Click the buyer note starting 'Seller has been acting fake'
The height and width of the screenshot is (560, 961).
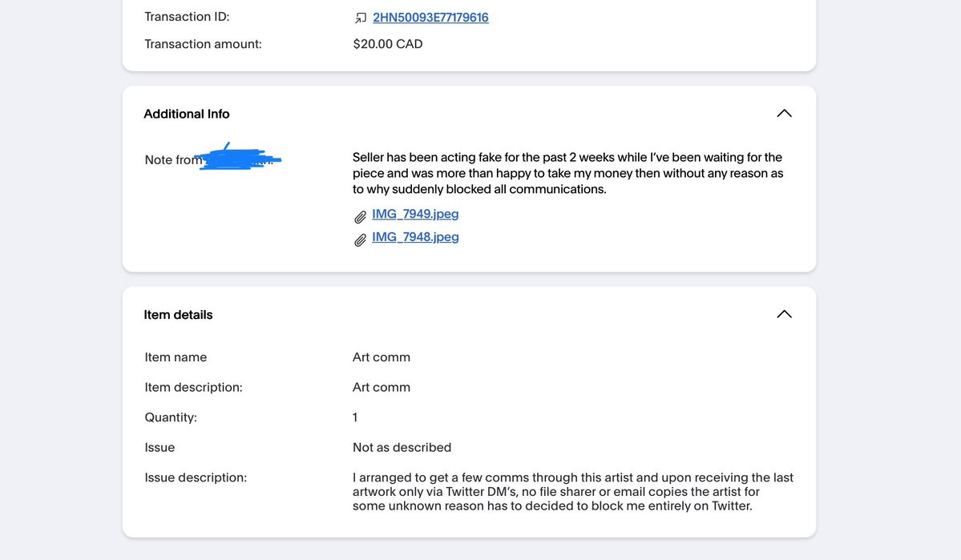(x=567, y=173)
